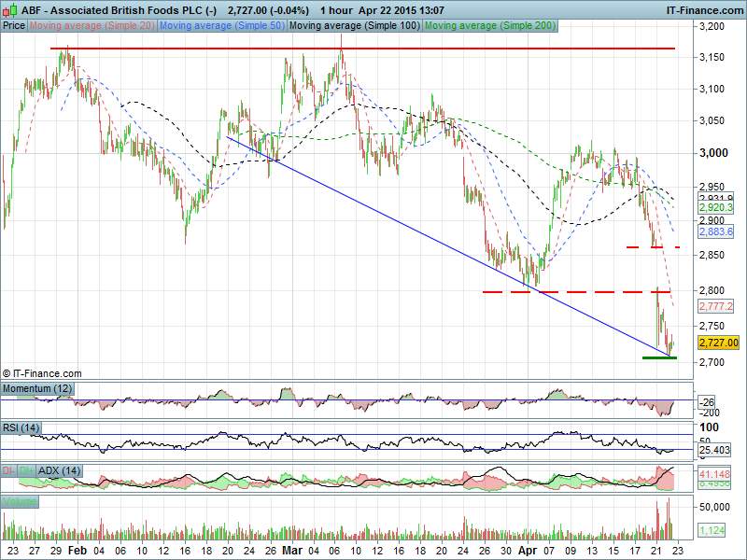The width and height of the screenshot is (747, 560).
Task: Toggle the Volume panel label
Action: pyautogui.click(x=21, y=502)
